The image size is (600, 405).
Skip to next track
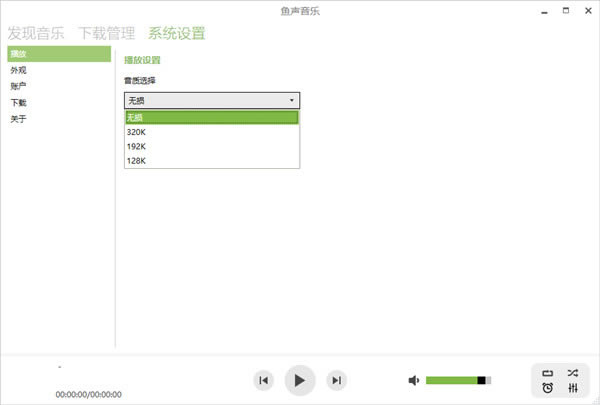tap(336, 380)
